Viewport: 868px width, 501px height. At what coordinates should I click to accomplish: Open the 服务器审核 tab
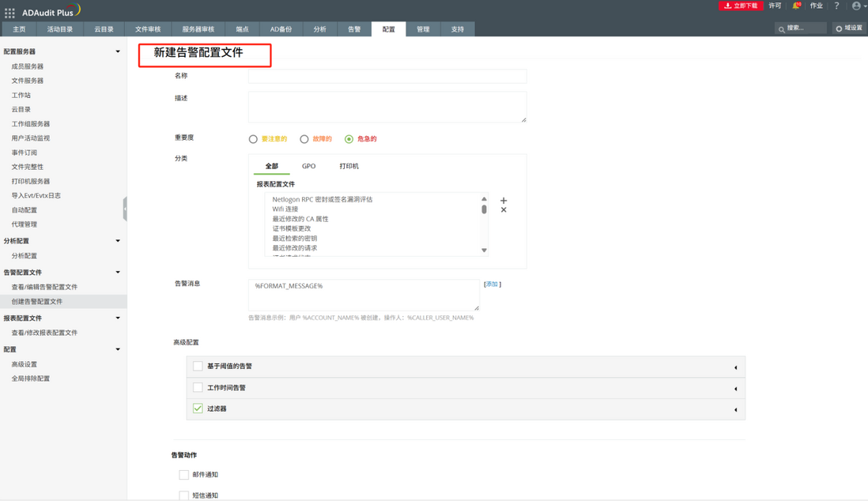(198, 29)
